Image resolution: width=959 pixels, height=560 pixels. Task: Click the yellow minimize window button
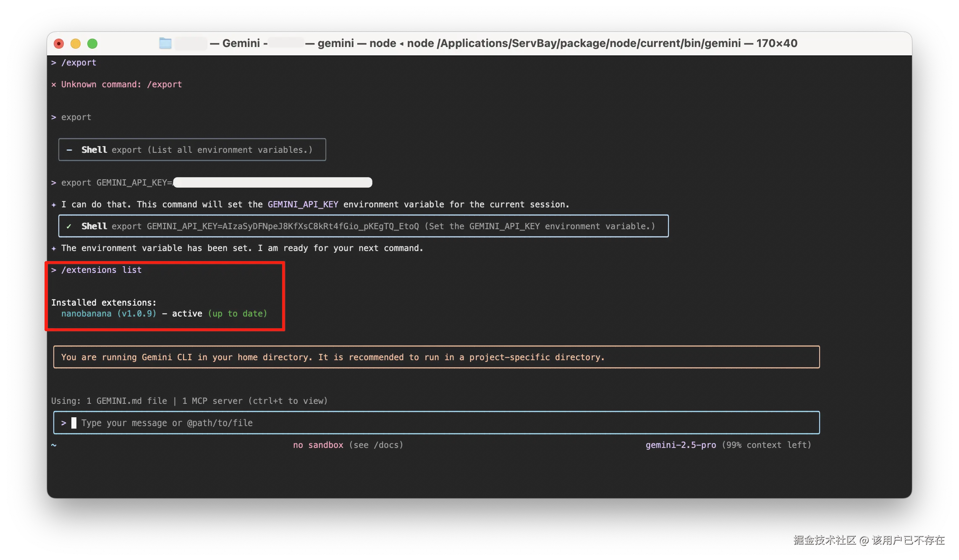click(x=76, y=44)
